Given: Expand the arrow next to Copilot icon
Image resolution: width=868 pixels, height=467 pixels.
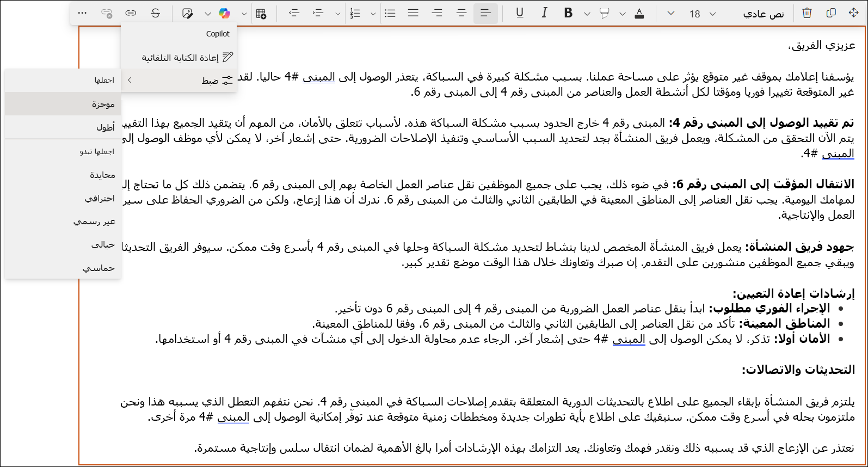Looking at the screenshot, I should 244,14.
